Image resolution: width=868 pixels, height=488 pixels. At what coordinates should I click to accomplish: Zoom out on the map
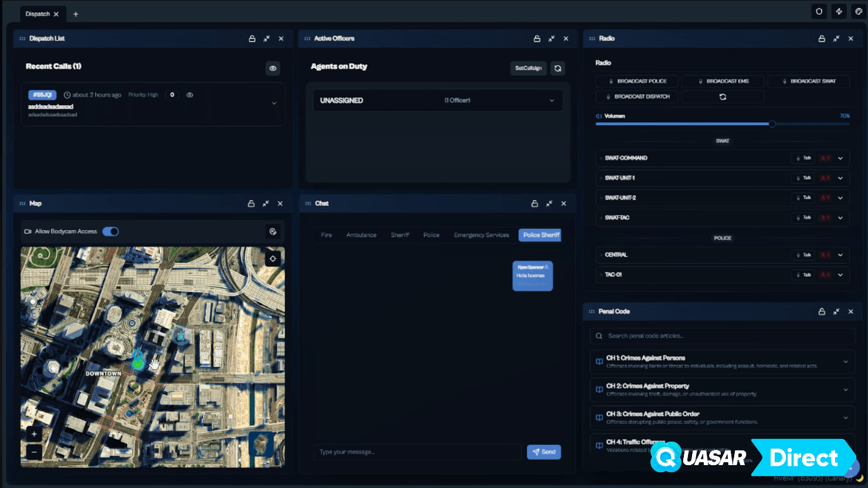(x=34, y=452)
